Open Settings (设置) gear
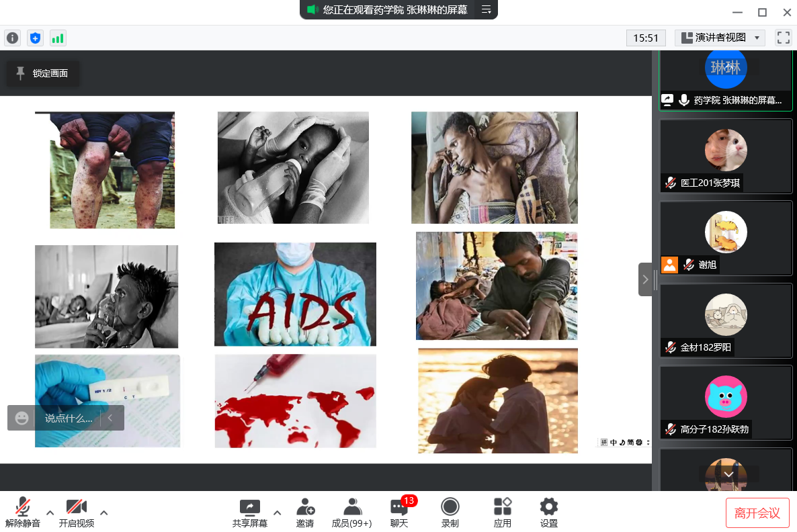Image resolution: width=797 pixels, height=532 pixels. coord(549,513)
